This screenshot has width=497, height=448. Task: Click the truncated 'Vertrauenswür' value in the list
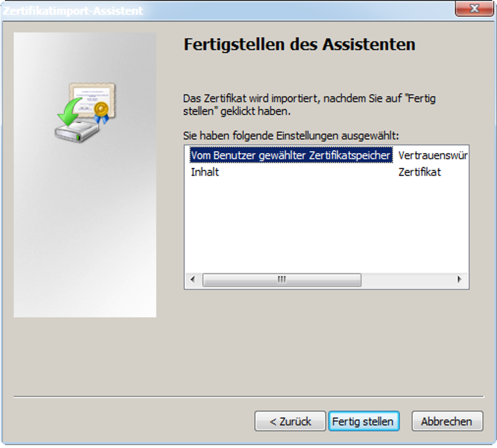click(433, 155)
